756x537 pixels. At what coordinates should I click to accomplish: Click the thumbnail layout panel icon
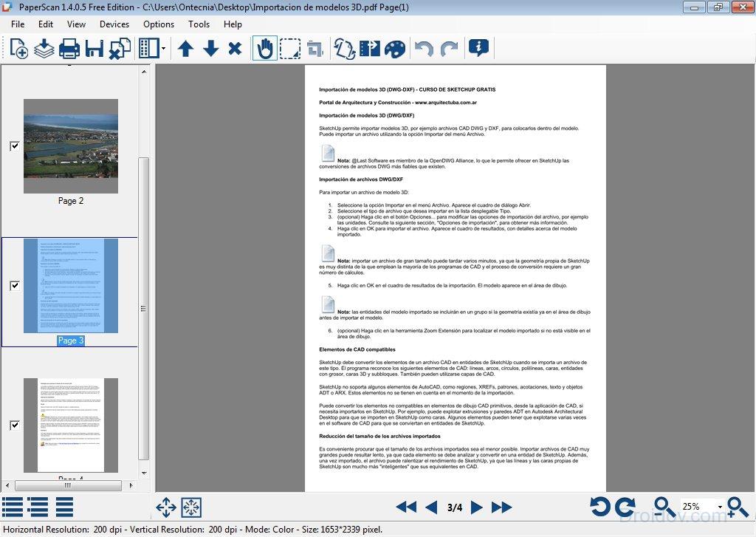click(149, 49)
